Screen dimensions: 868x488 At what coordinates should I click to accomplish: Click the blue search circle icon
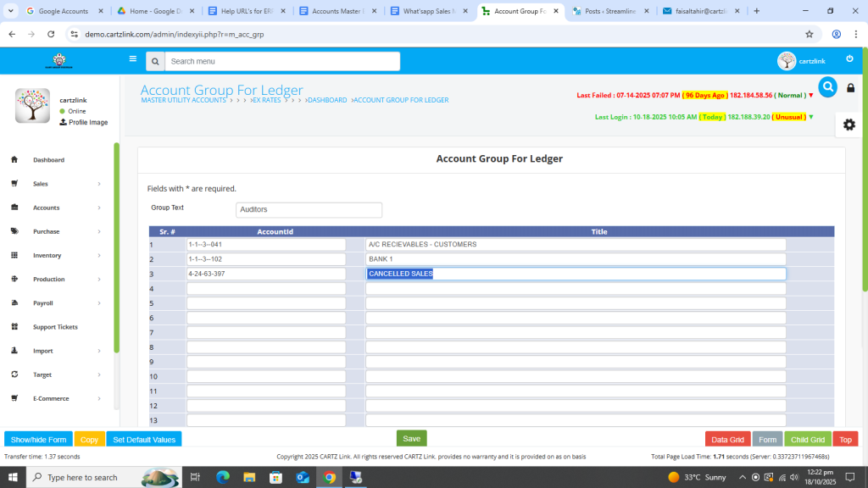pyautogui.click(x=827, y=86)
